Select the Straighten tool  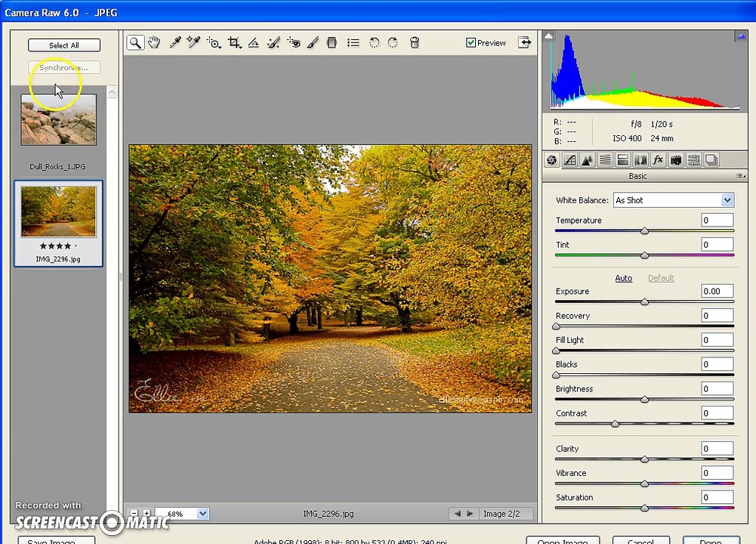coord(254,42)
